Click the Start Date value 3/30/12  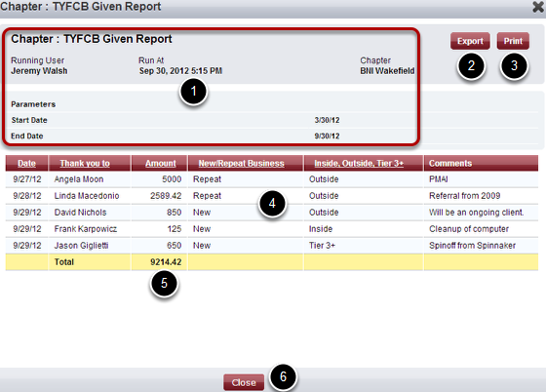(327, 120)
